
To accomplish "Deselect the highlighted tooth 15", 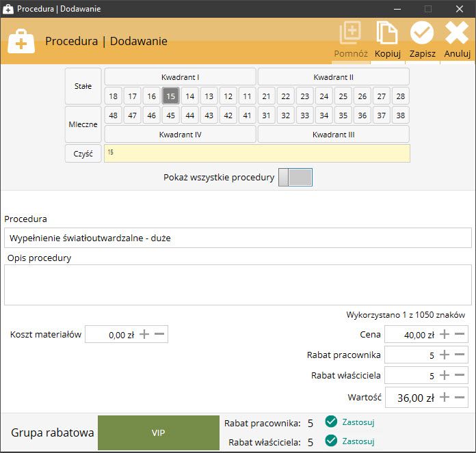I will tap(170, 96).
